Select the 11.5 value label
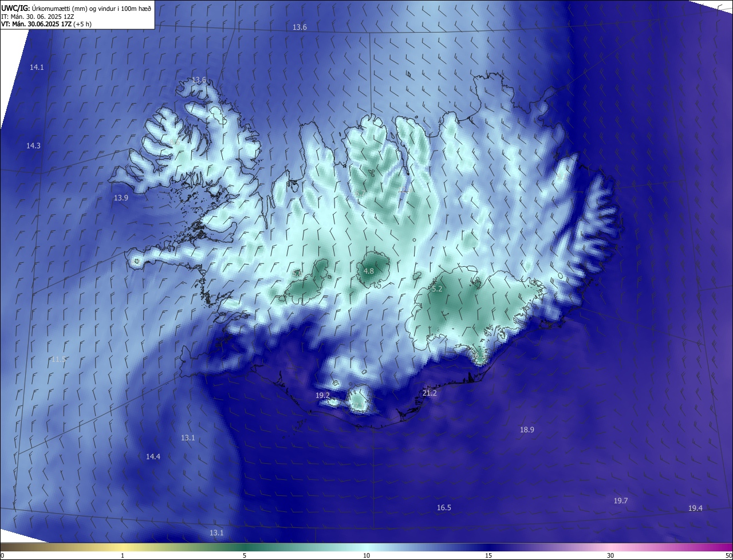The height and width of the screenshot is (560, 733). coord(58,359)
